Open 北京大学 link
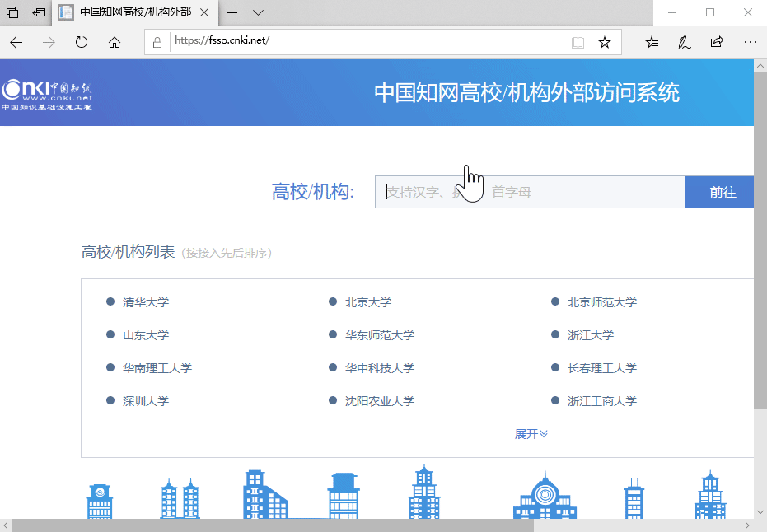767x532 pixels. [368, 302]
